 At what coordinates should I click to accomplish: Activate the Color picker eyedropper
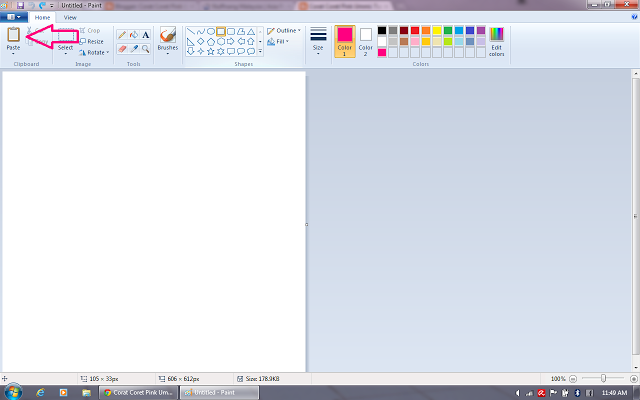[x=134, y=48]
